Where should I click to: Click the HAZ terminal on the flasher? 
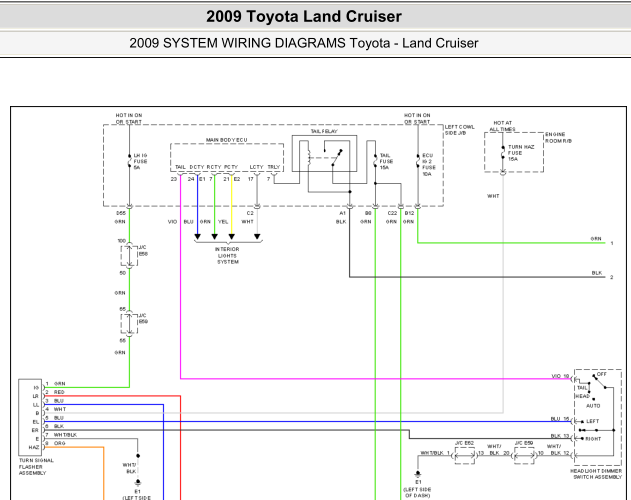34,447
